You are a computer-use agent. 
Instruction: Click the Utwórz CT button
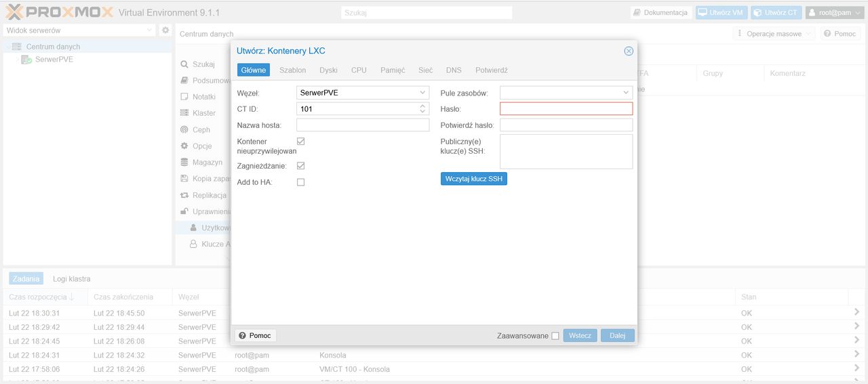776,13
